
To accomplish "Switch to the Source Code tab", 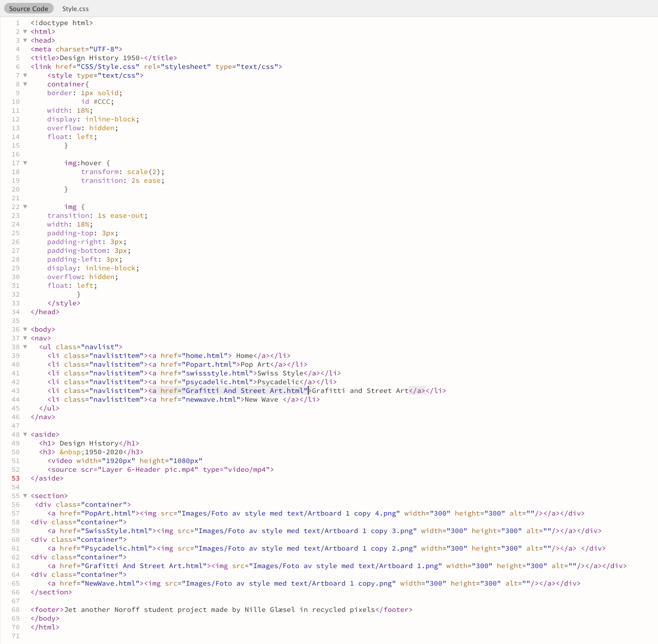I will click(x=28, y=9).
